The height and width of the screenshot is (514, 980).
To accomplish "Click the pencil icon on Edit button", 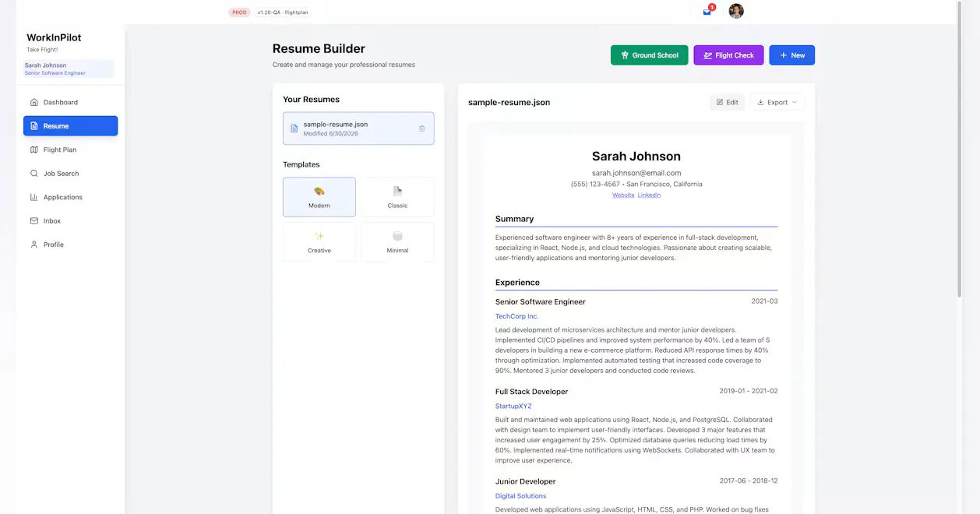I will pos(720,102).
